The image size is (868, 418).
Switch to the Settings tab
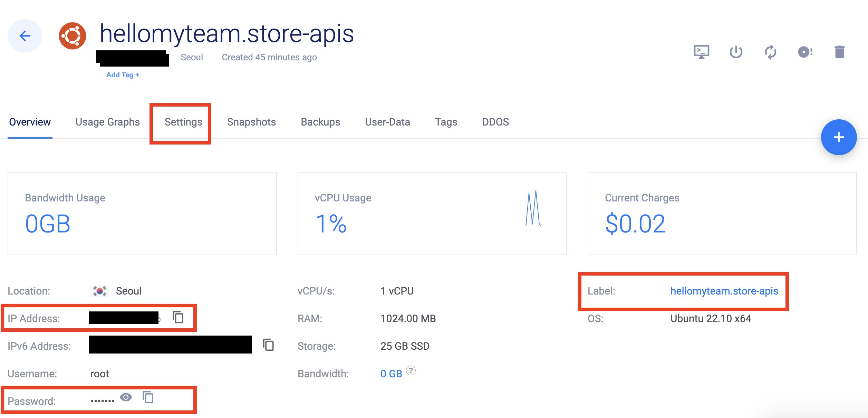pos(183,122)
